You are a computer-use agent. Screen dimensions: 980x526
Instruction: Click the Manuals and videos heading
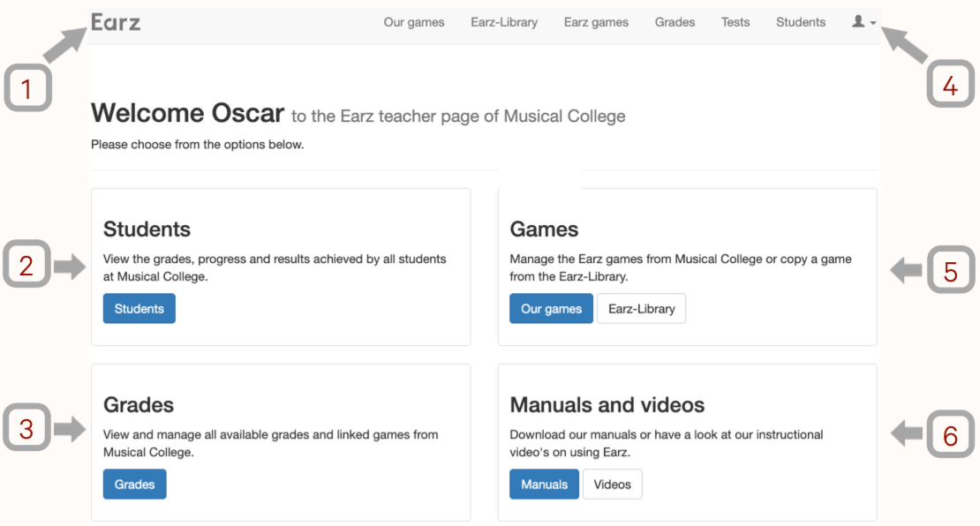click(x=607, y=405)
